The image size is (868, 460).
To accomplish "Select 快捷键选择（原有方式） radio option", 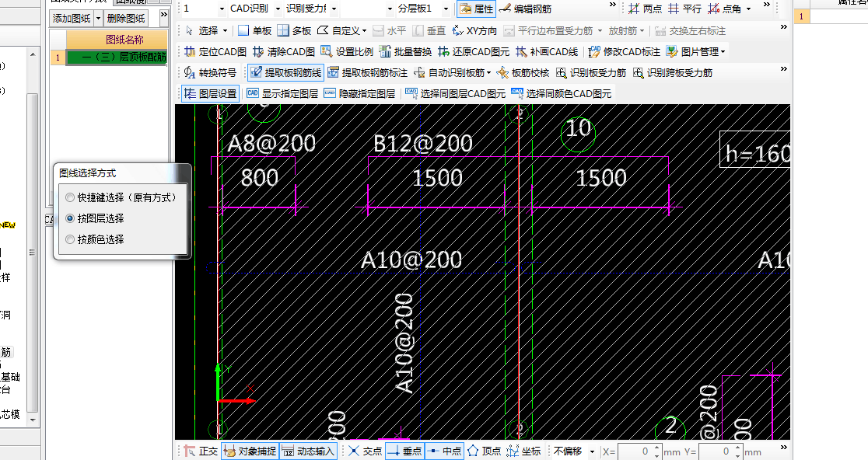I will tap(121, 197).
